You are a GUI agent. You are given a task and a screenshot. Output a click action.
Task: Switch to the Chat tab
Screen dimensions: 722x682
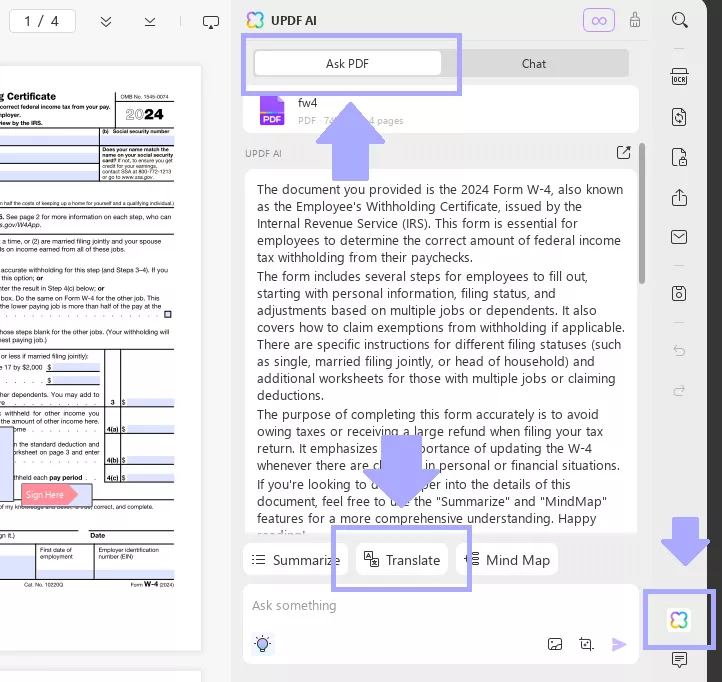534,63
